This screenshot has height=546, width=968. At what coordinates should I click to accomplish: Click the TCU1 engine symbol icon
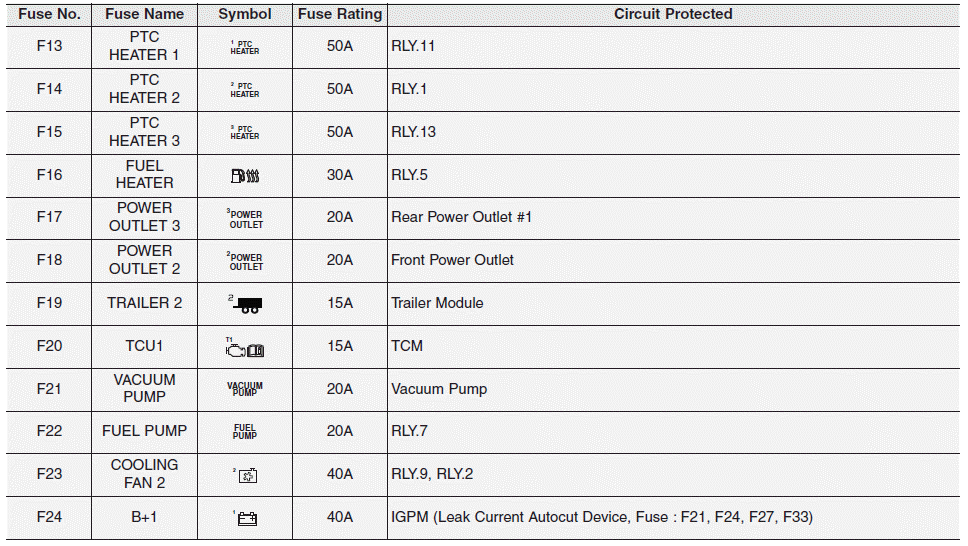click(x=245, y=348)
